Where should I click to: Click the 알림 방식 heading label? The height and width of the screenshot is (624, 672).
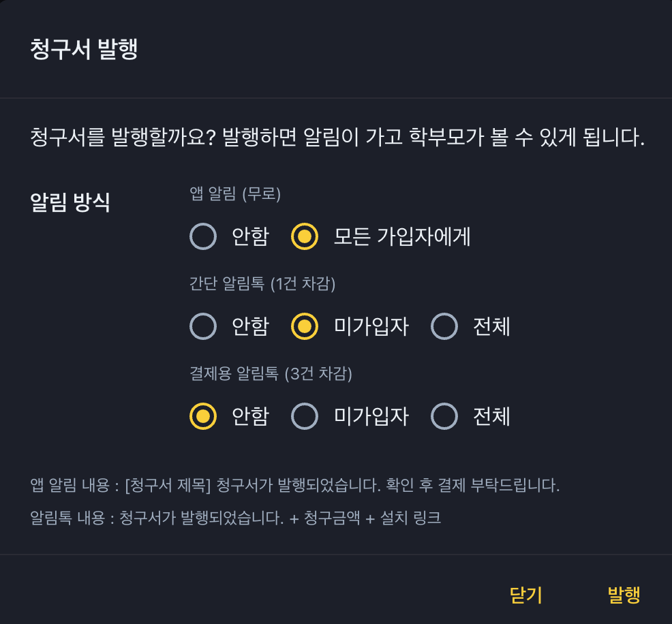coord(70,203)
